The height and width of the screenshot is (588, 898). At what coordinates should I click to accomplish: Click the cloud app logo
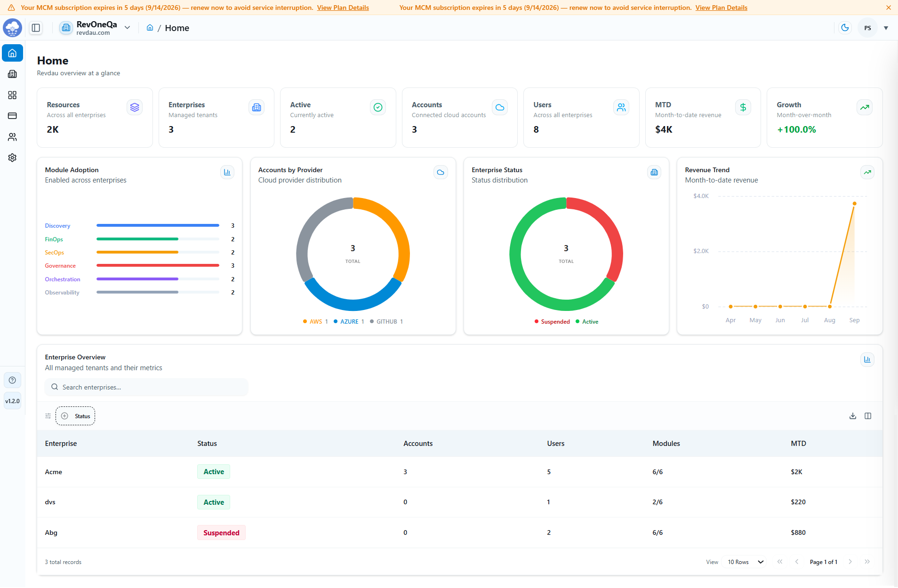13,28
